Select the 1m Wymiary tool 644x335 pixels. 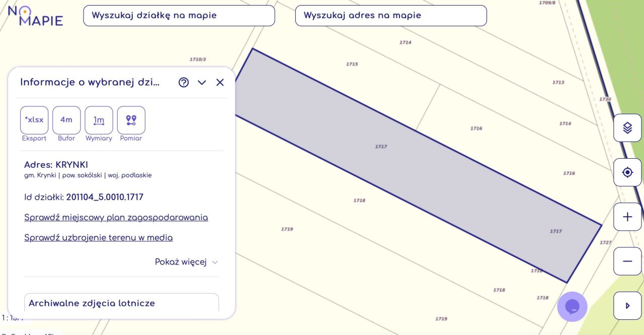99,120
